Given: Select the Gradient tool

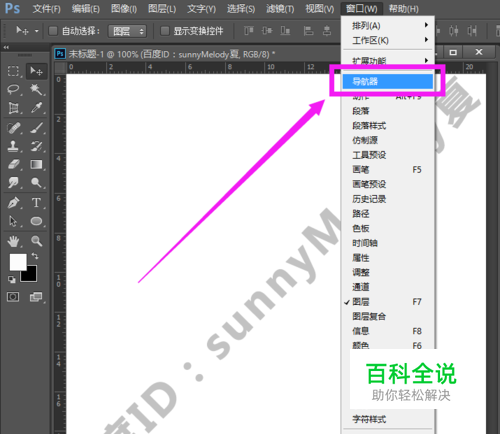Looking at the screenshot, I should [36, 164].
